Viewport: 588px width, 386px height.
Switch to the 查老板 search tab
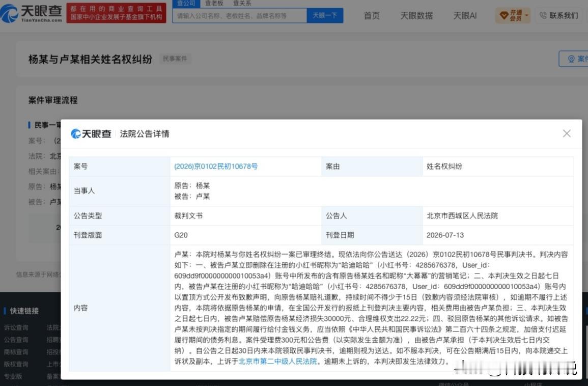[214, 4]
